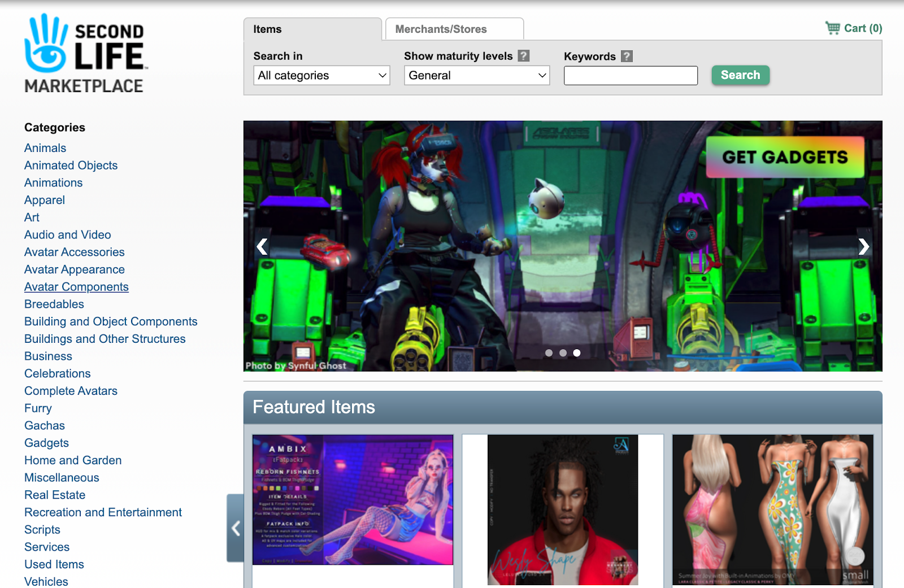Viewport: 904px width, 588px height.
Task: Click the Second Life Marketplace logo
Action: coord(86,54)
